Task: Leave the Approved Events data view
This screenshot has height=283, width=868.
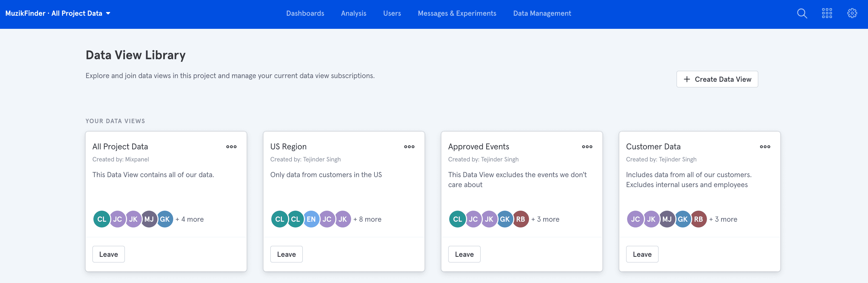Action: 464,254
